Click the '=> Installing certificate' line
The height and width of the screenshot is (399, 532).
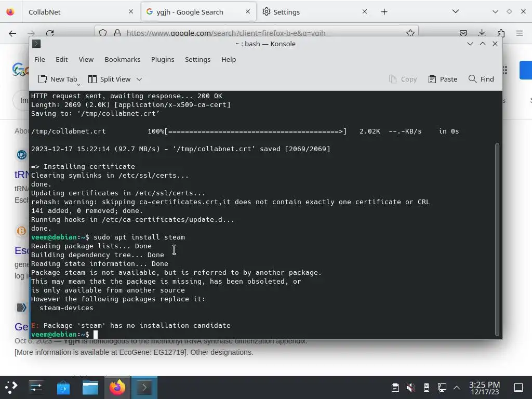click(x=83, y=167)
